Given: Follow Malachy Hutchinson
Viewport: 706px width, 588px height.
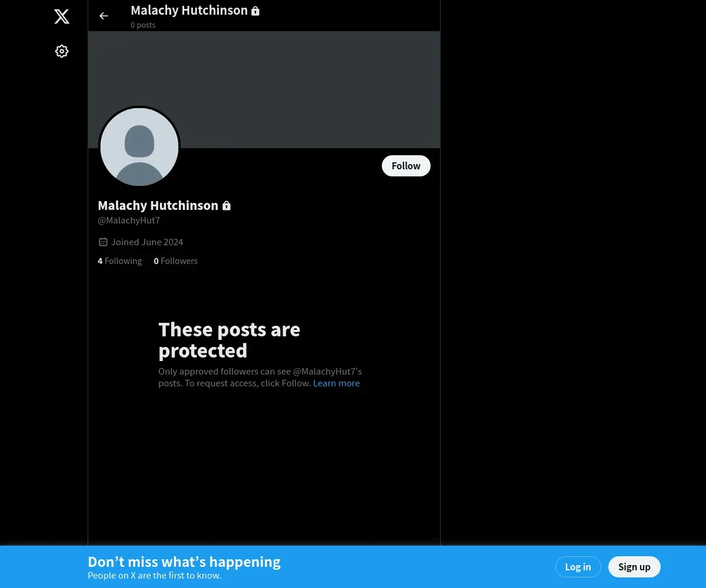Looking at the screenshot, I should (406, 166).
